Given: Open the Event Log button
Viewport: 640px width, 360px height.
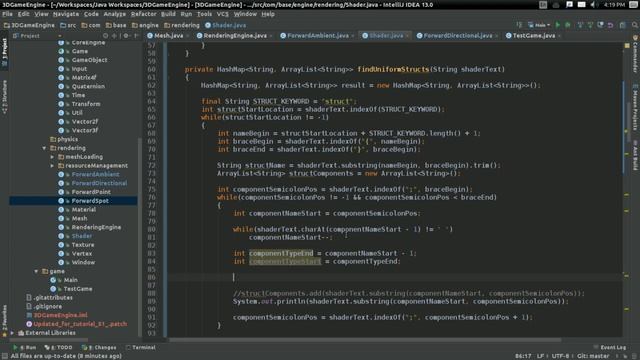Looking at the screenshot, I should [x=609, y=348].
